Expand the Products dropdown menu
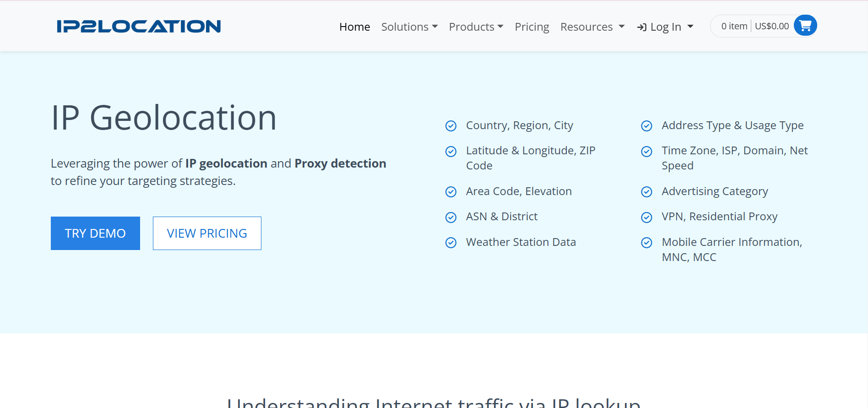 (x=476, y=27)
